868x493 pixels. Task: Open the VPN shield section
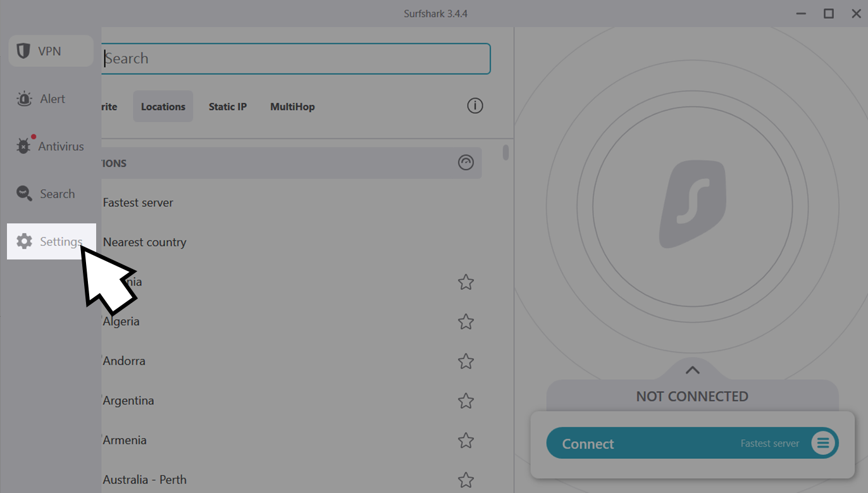pos(51,51)
